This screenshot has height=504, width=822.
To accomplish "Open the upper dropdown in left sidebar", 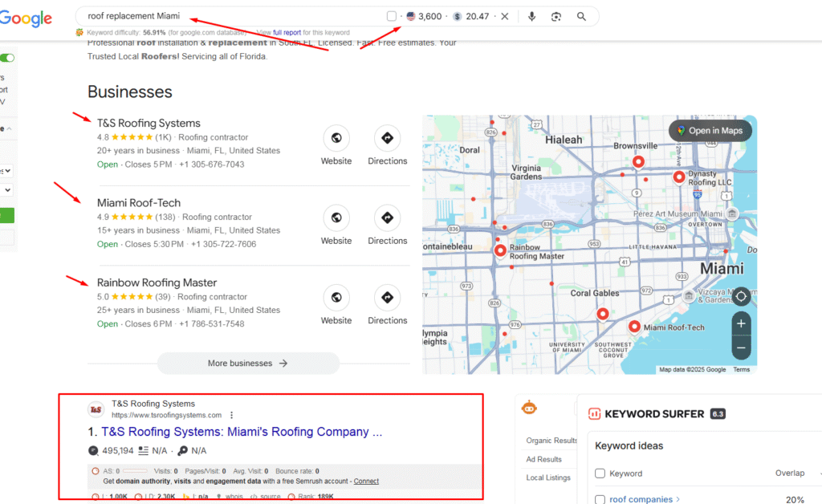I will 6,171.
